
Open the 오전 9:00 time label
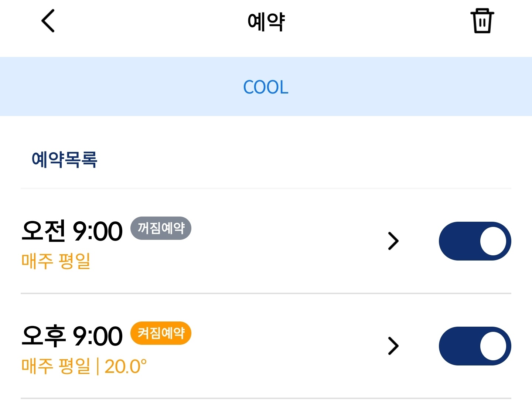72,231
